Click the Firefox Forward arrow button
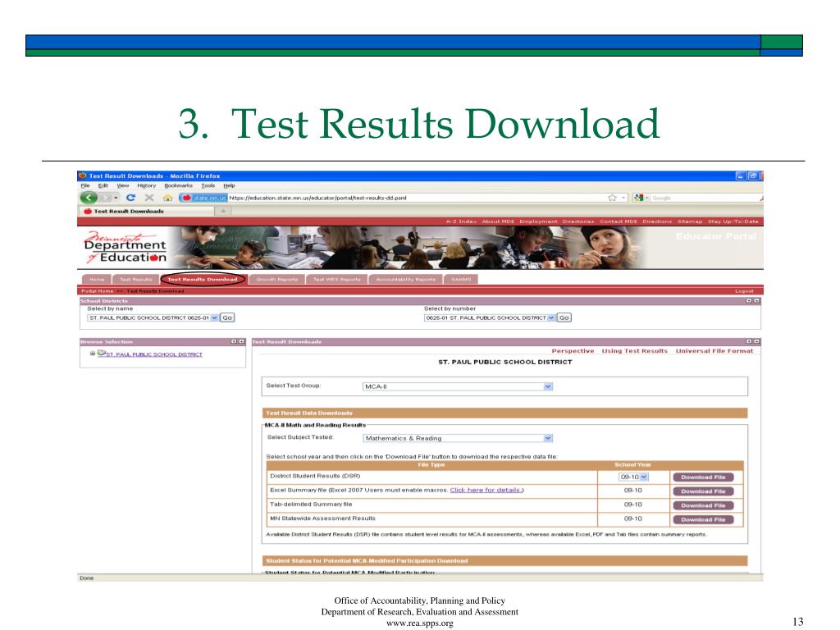The image size is (840, 630). click(x=106, y=198)
